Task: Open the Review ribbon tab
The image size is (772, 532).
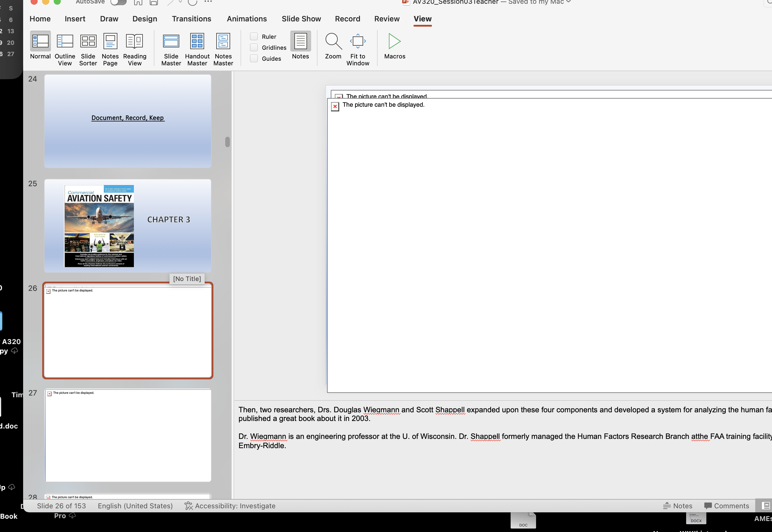Action: pyautogui.click(x=387, y=19)
